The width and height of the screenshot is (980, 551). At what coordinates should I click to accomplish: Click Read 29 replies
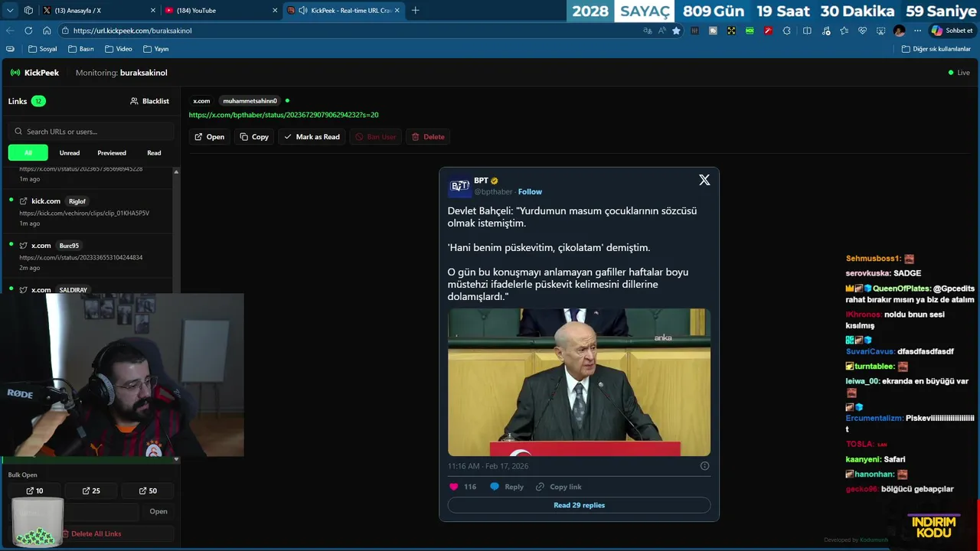click(579, 505)
